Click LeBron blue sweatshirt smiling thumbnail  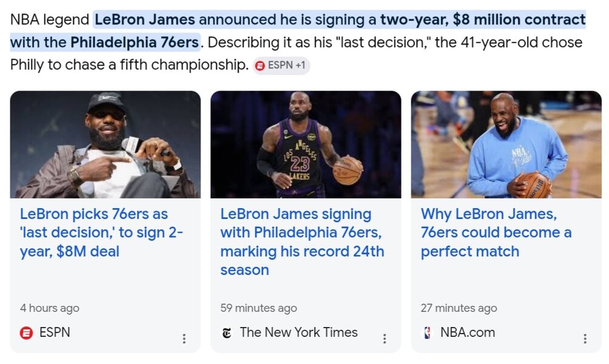pyautogui.click(x=506, y=144)
